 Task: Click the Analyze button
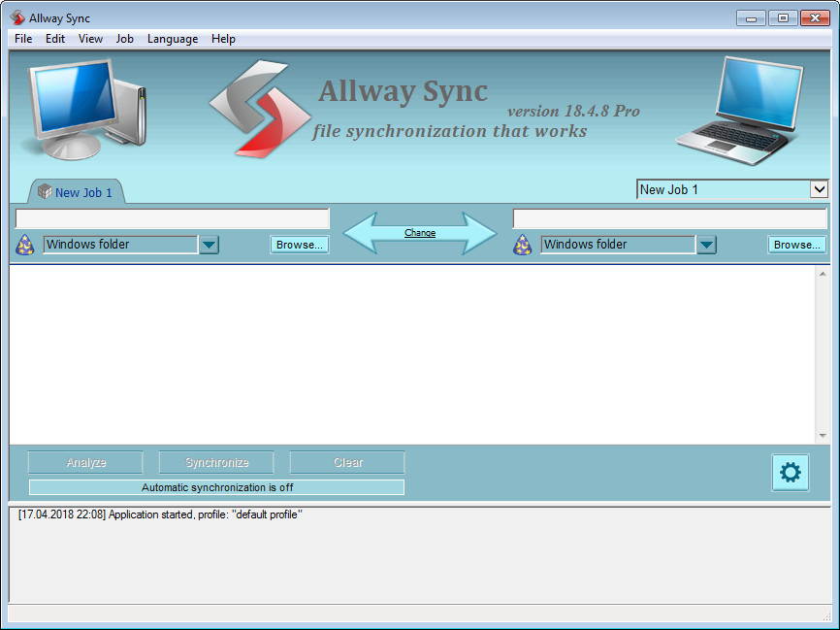85,462
